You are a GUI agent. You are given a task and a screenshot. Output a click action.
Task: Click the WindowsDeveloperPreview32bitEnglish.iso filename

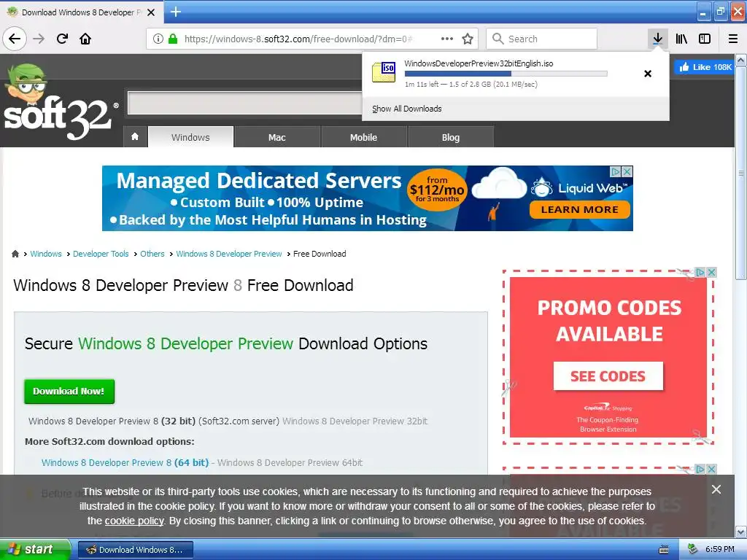tap(479, 63)
